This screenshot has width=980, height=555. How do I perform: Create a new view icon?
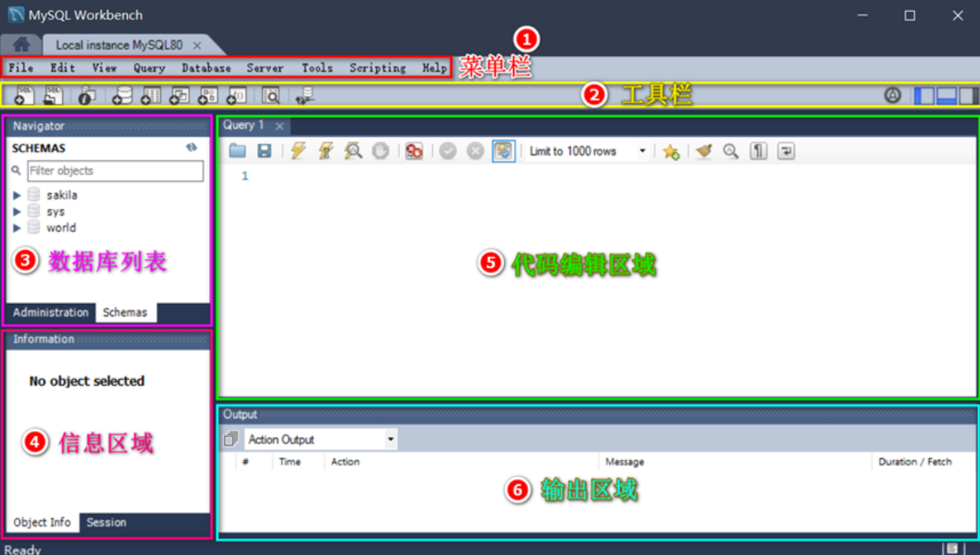(x=179, y=96)
